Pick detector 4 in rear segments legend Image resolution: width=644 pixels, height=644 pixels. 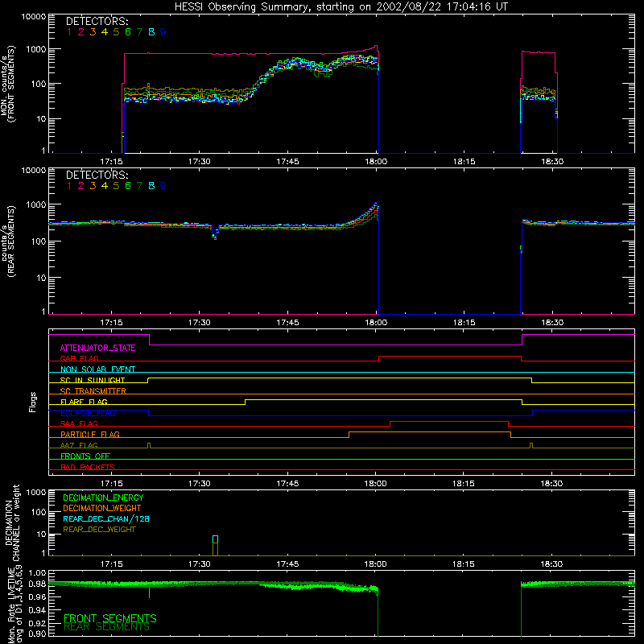coord(105,186)
